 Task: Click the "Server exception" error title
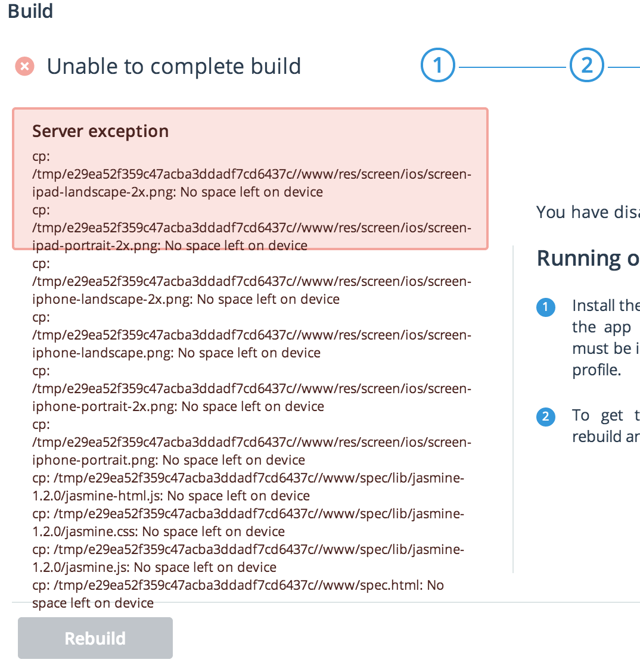[x=100, y=131]
